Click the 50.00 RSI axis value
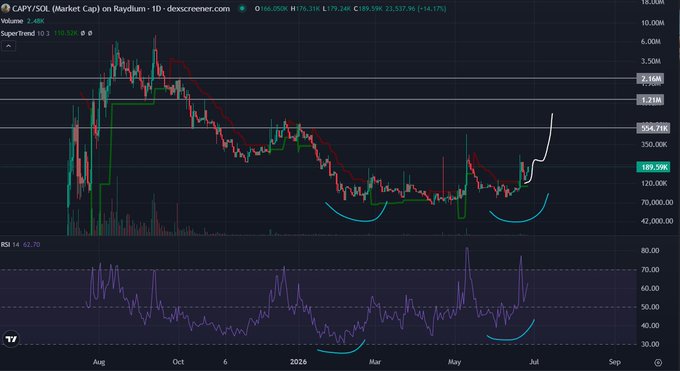 (650, 307)
